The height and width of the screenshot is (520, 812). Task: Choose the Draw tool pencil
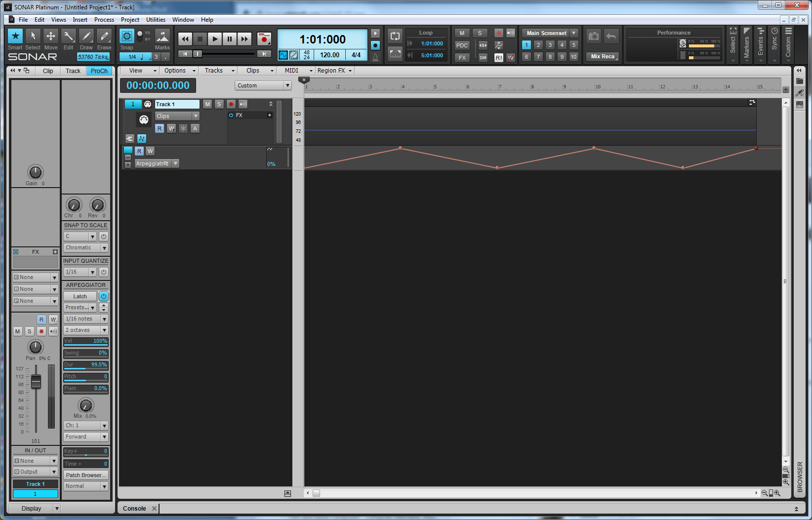click(86, 36)
